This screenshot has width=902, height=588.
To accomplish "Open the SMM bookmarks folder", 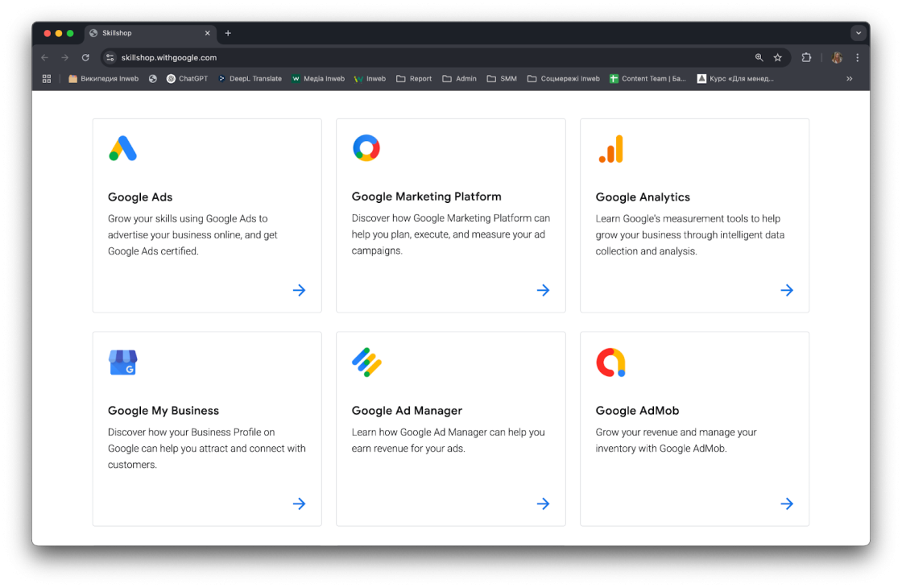I will tap(502, 79).
